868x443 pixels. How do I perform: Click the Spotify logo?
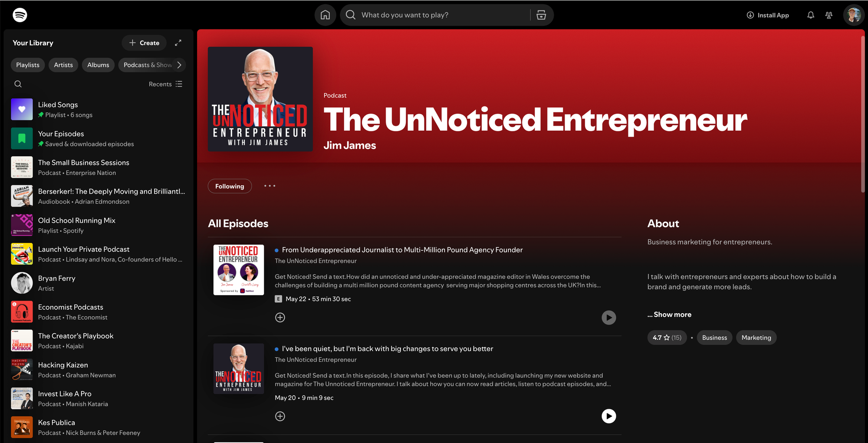(20, 15)
